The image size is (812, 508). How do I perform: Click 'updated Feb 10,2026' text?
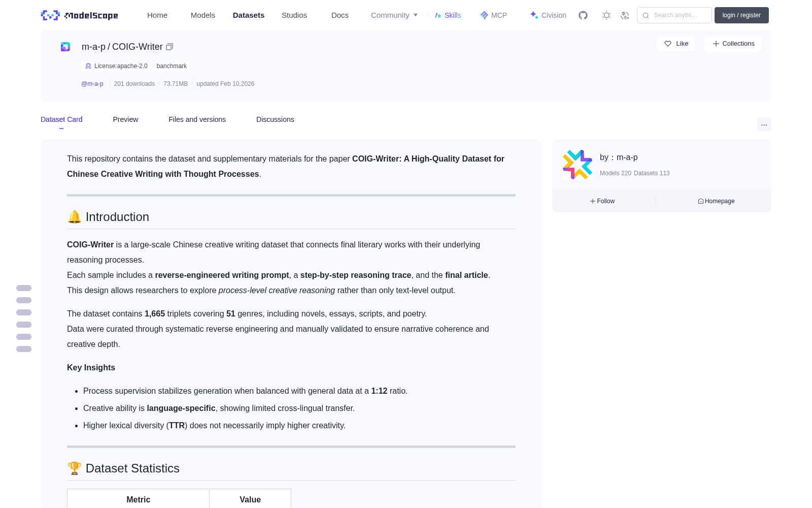(x=225, y=84)
